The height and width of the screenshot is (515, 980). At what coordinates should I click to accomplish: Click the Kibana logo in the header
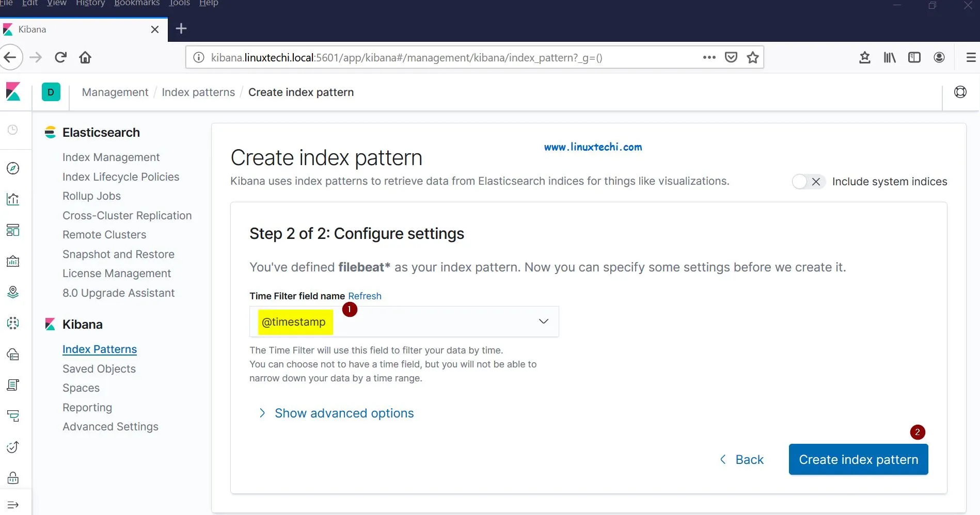tap(12, 92)
